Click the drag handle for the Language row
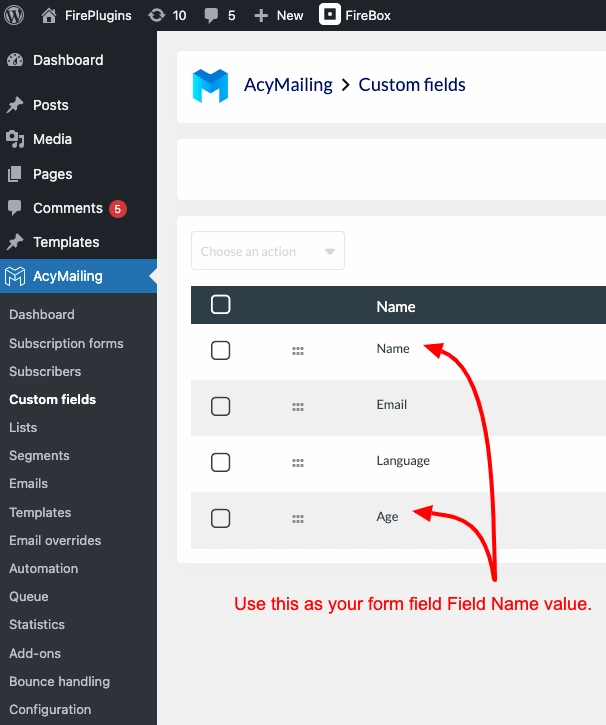This screenshot has width=606, height=725. pyautogui.click(x=298, y=463)
